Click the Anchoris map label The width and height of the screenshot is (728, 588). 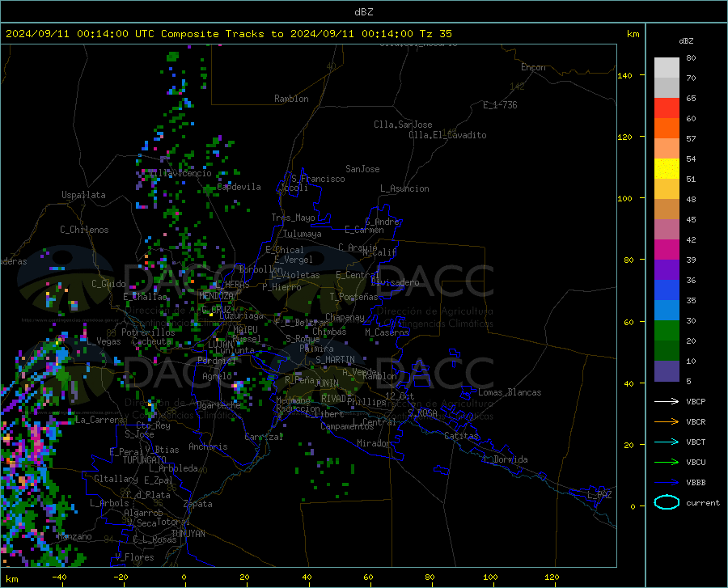(208, 446)
